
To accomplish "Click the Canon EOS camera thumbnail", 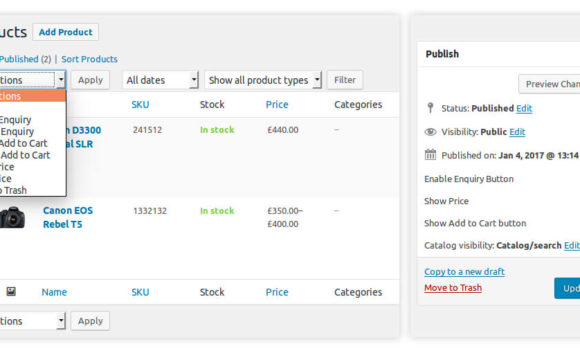I will (12, 217).
